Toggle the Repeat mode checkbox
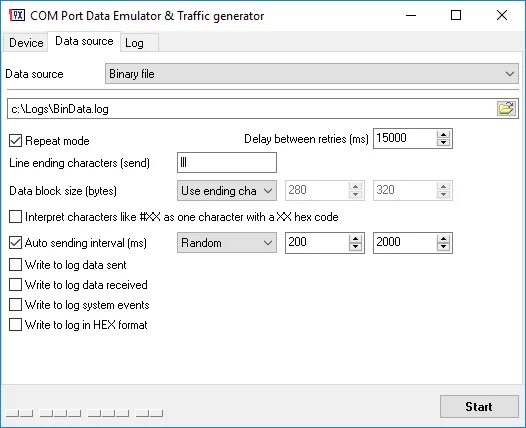 tap(15, 141)
